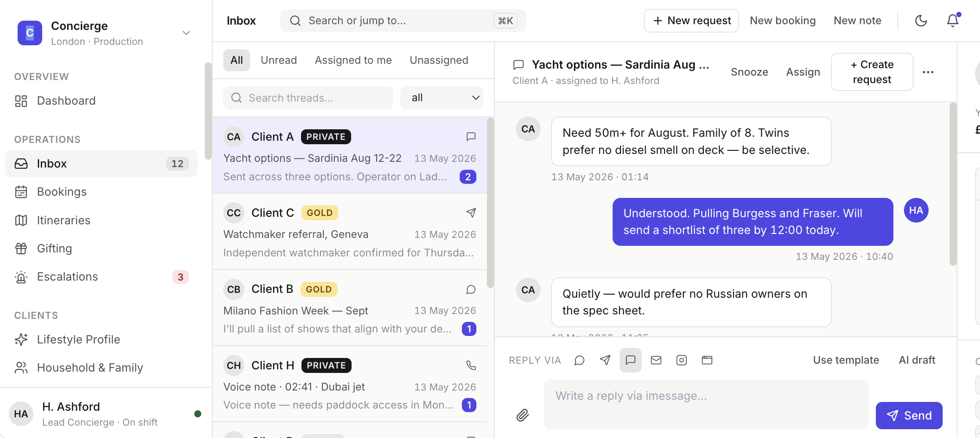This screenshot has width=980, height=438.
Task: Click the Bookings calendar icon
Action: click(x=21, y=192)
